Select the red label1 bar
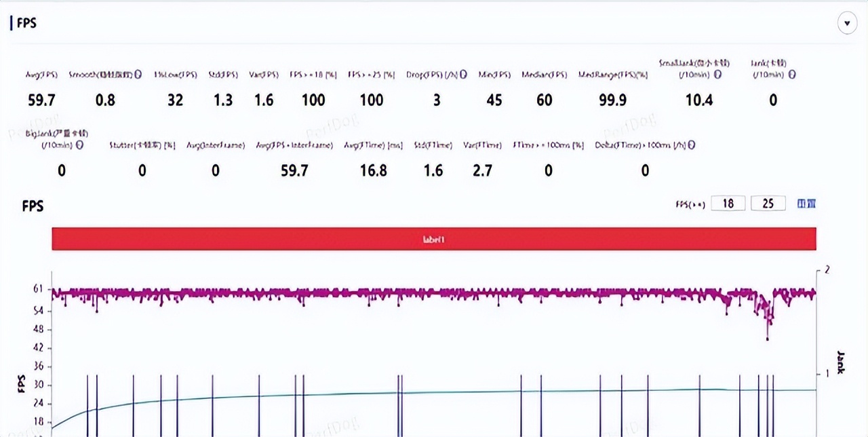The image size is (868, 437). [x=434, y=239]
